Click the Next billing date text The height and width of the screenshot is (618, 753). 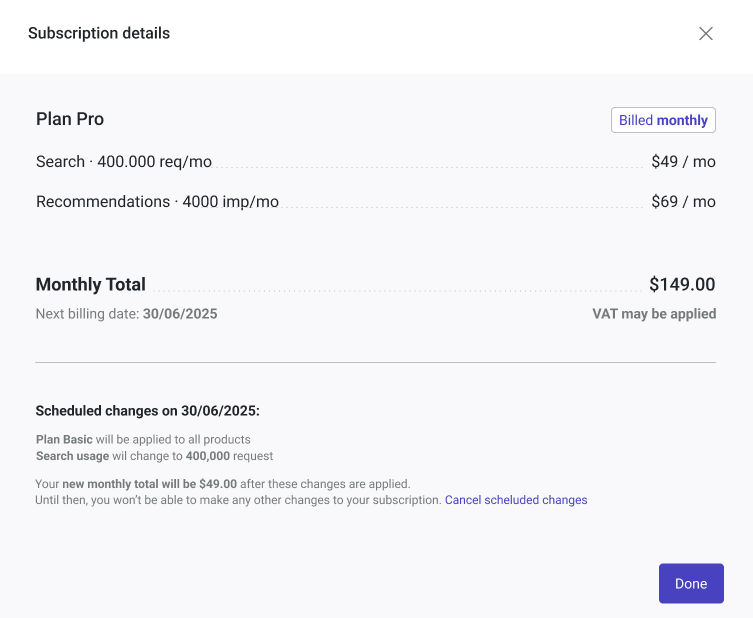[126, 314]
